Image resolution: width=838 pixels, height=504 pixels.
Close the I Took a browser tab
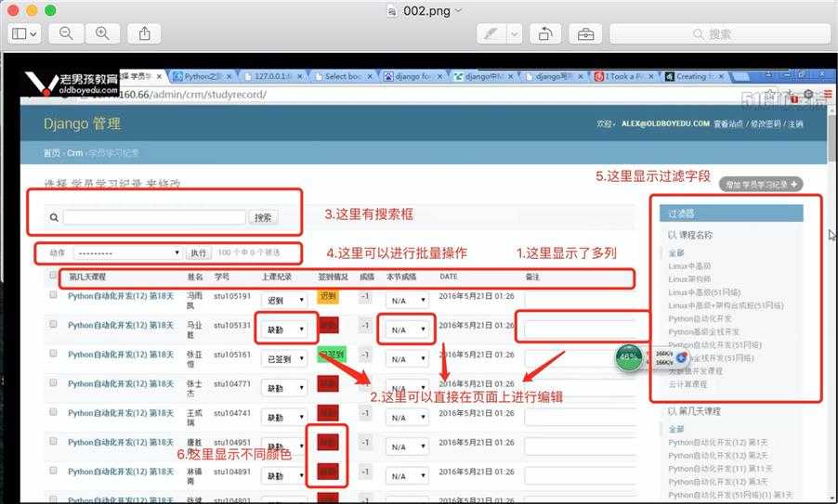click(651, 77)
